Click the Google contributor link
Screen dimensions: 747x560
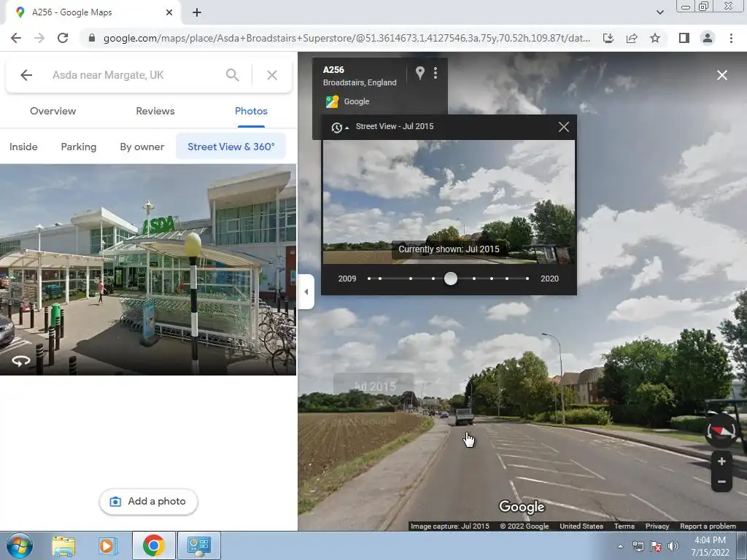coord(356,101)
